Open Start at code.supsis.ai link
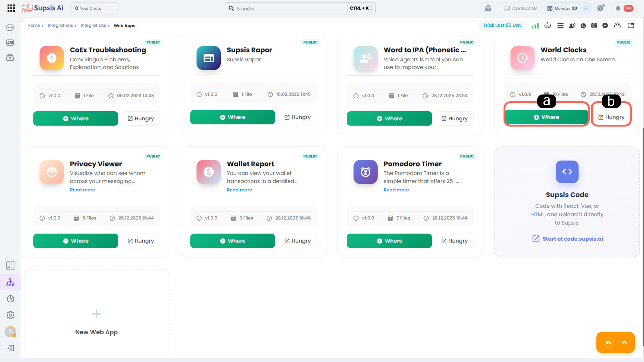This screenshot has height=362, width=644. coord(567,239)
